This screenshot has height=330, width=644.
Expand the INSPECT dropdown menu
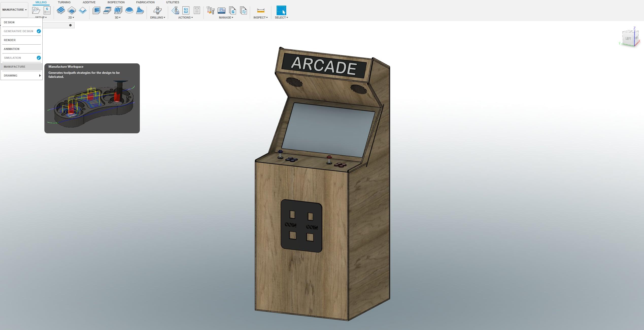tap(261, 17)
